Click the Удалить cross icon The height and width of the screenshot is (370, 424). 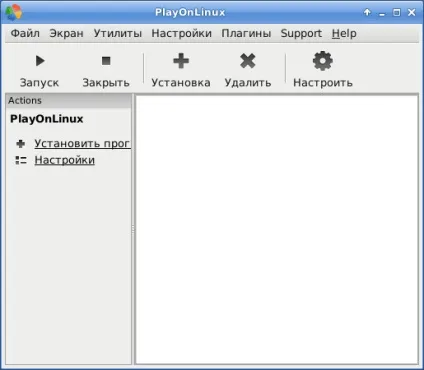click(x=248, y=61)
